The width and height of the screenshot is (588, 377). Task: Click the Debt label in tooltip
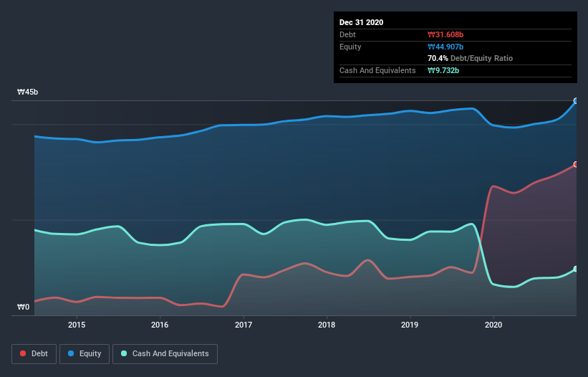pos(347,34)
